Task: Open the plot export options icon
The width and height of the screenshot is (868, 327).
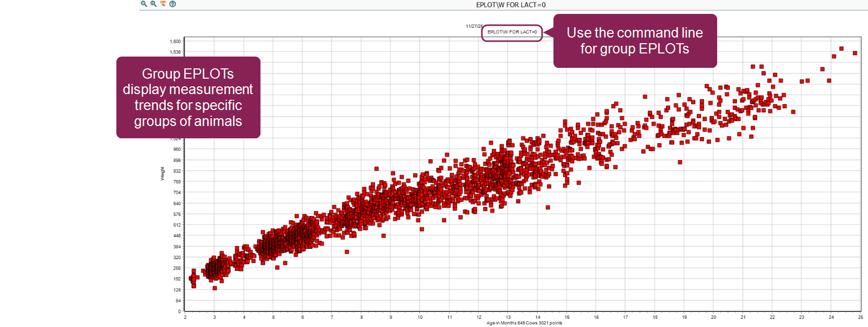Action: click(163, 4)
